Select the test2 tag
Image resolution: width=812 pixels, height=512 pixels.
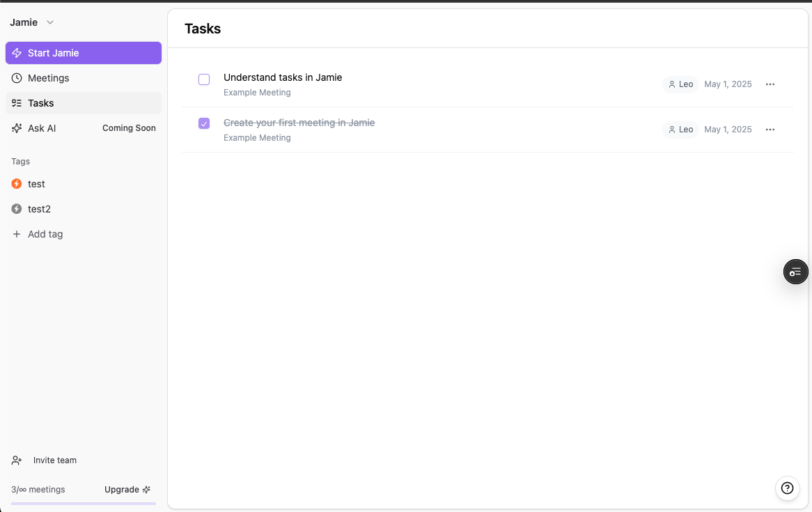(x=84, y=209)
